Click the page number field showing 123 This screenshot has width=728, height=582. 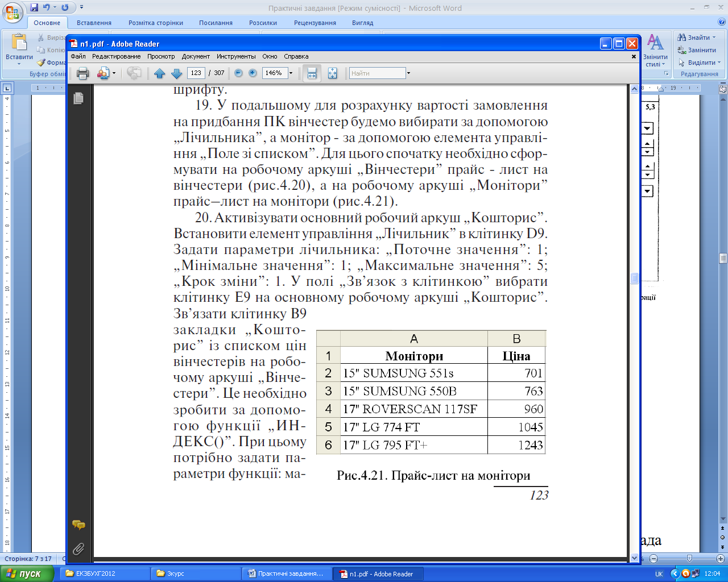pyautogui.click(x=196, y=73)
